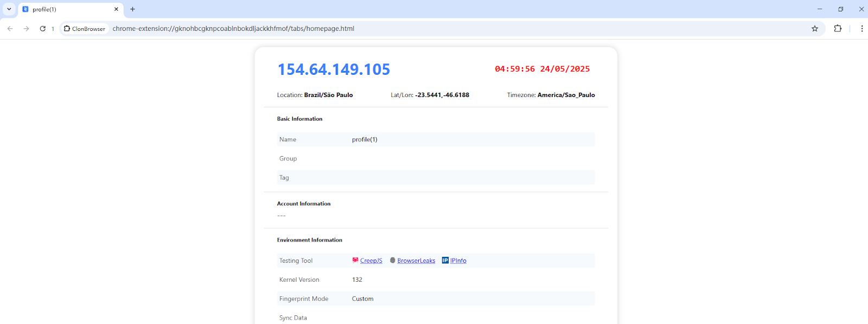
Task: Open the Chrome three-dot menu
Action: click(861, 29)
